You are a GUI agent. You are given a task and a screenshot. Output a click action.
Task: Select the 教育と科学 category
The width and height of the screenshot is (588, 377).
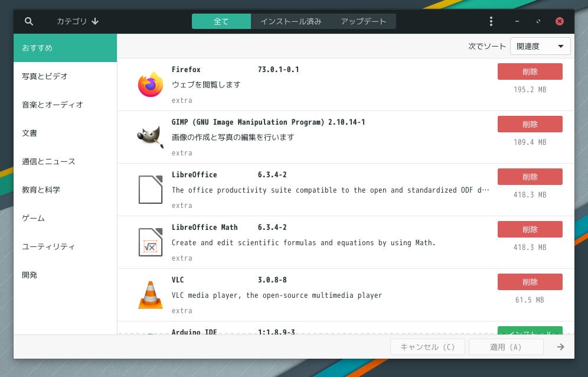tap(66, 190)
